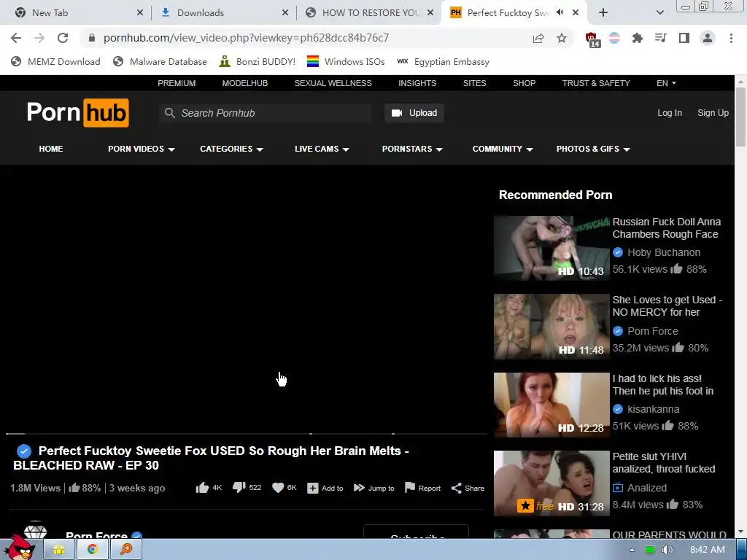Open Bonzi BUDDY! bookmark
The height and width of the screenshot is (560, 747).
pos(258,61)
